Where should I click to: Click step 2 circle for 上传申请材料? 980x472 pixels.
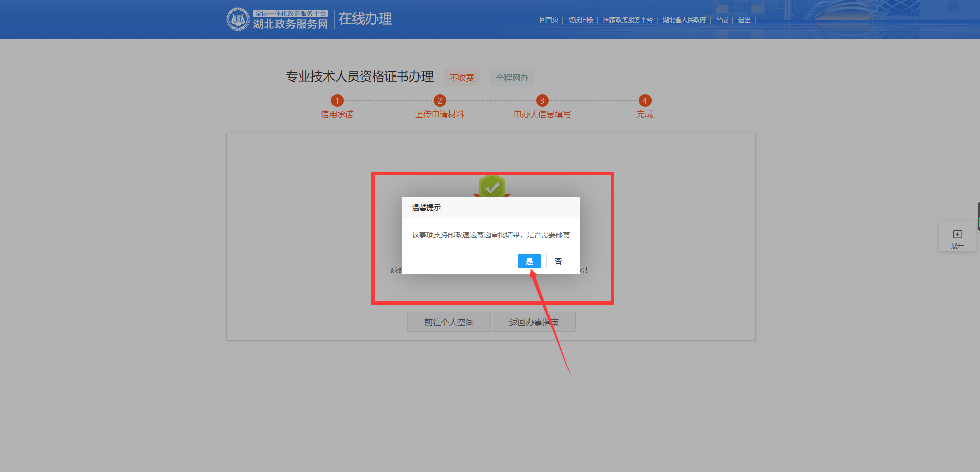[x=440, y=101]
